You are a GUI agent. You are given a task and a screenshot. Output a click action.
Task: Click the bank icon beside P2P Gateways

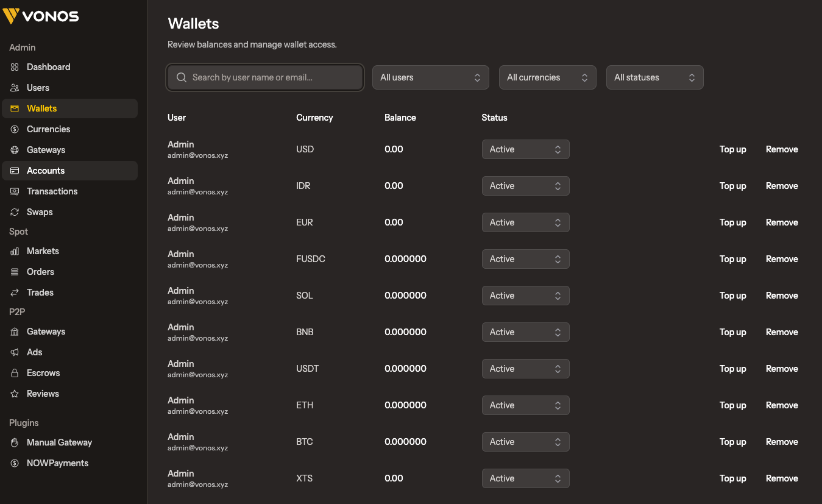(15, 332)
